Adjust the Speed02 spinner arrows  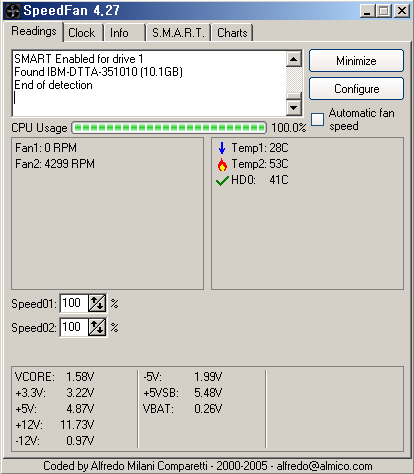pyautogui.click(x=97, y=327)
